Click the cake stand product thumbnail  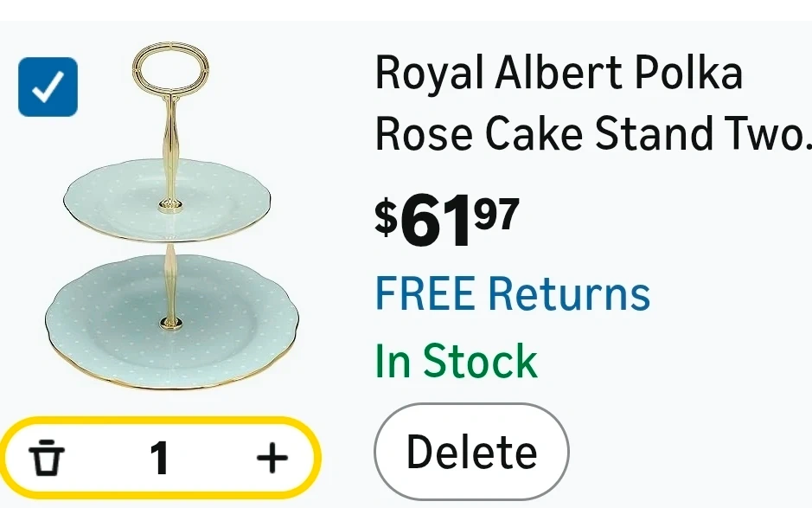click(172, 215)
